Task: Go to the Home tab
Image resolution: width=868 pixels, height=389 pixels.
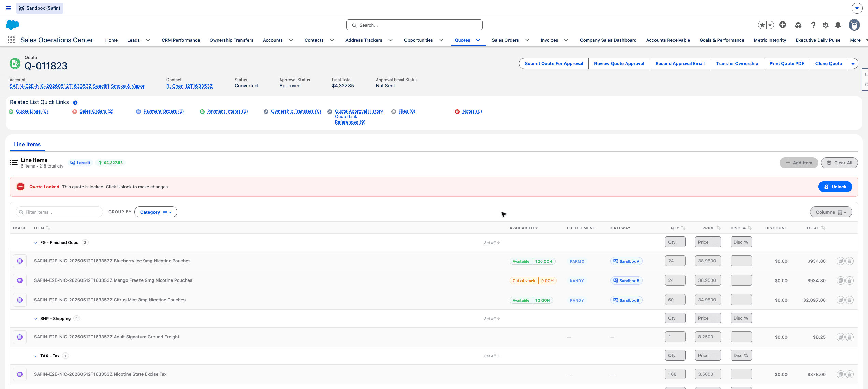Action: pyautogui.click(x=112, y=40)
